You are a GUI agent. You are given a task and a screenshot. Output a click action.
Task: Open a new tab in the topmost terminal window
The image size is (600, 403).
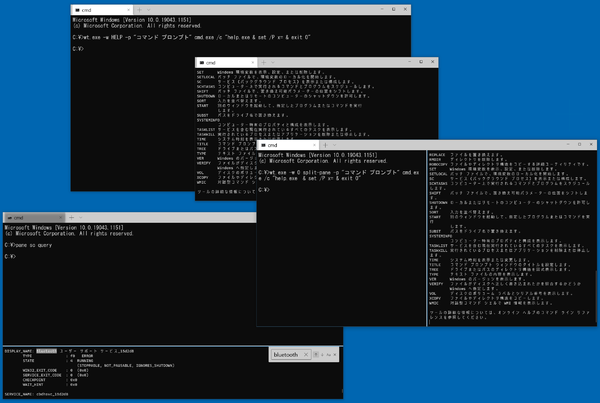(139, 10)
